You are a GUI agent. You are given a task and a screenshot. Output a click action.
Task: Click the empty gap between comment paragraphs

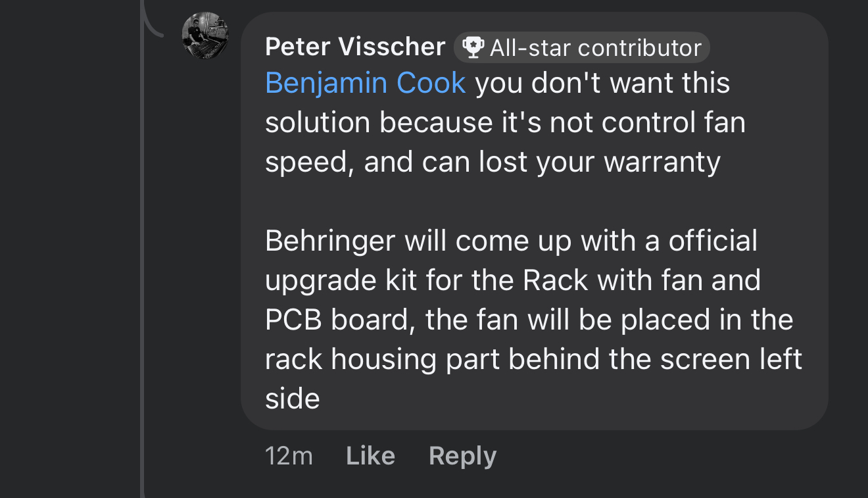534,201
